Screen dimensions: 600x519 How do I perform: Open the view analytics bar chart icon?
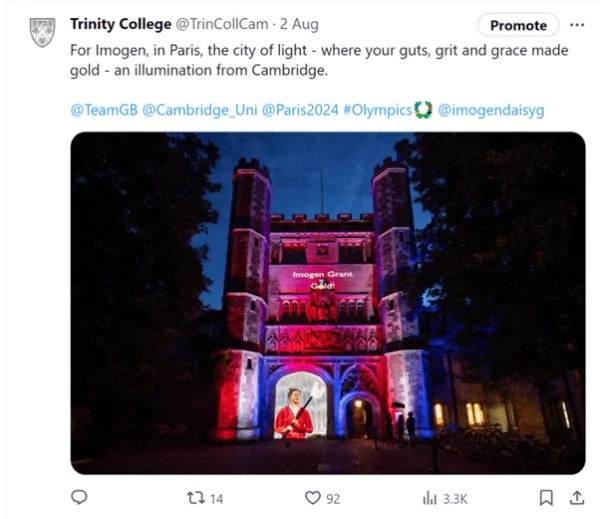(x=430, y=497)
